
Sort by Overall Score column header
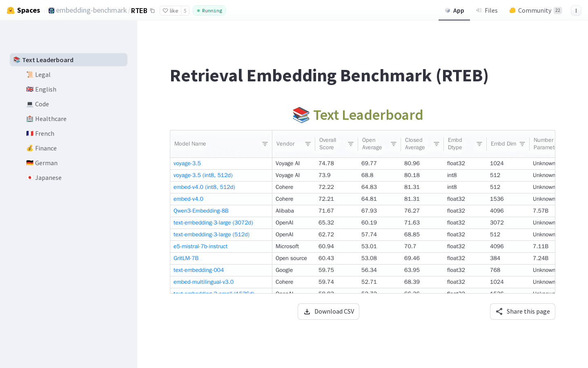(327, 144)
